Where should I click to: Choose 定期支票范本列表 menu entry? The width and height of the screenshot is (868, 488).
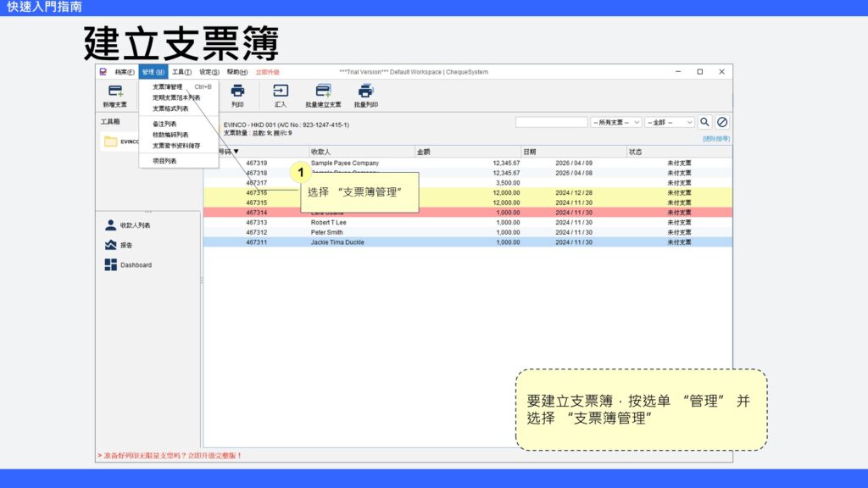coord(179,98)
